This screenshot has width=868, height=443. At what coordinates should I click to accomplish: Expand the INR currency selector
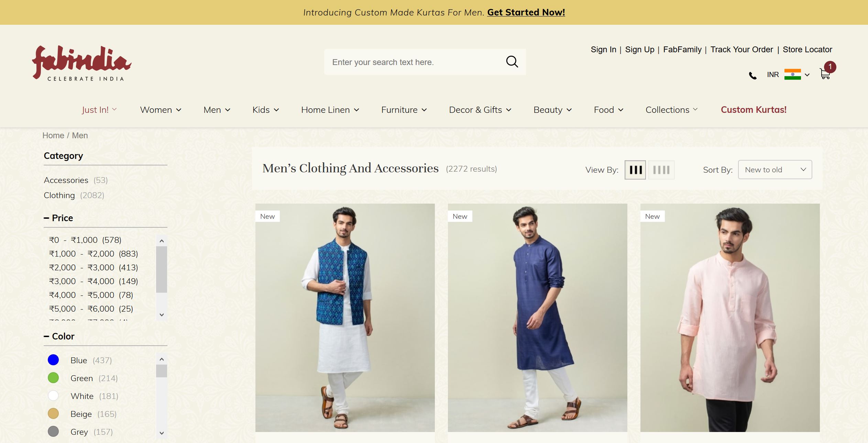[x=807, y=75]
